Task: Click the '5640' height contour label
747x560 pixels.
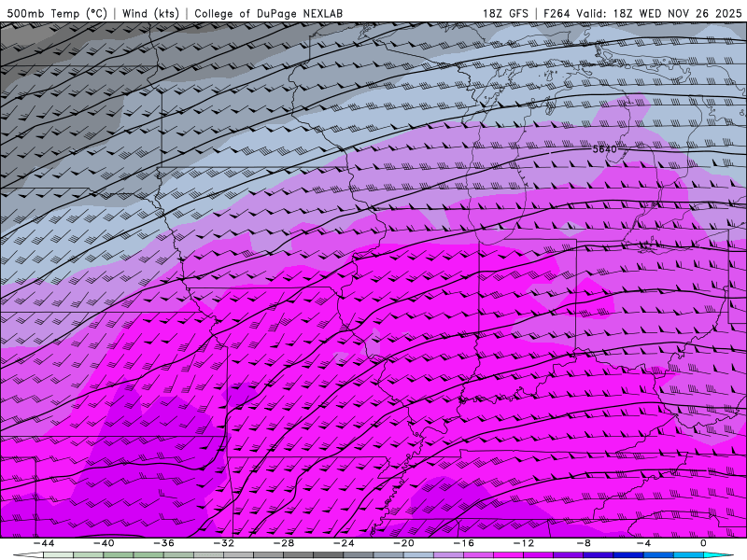Action: coord(604,149)
